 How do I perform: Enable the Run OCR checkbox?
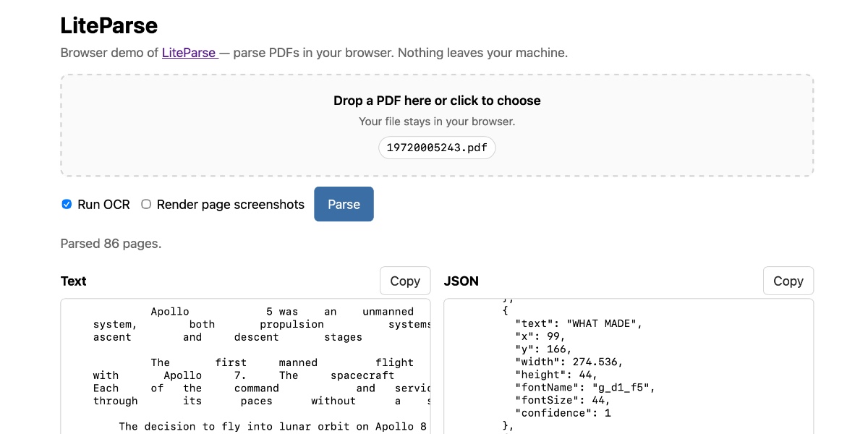67,205
